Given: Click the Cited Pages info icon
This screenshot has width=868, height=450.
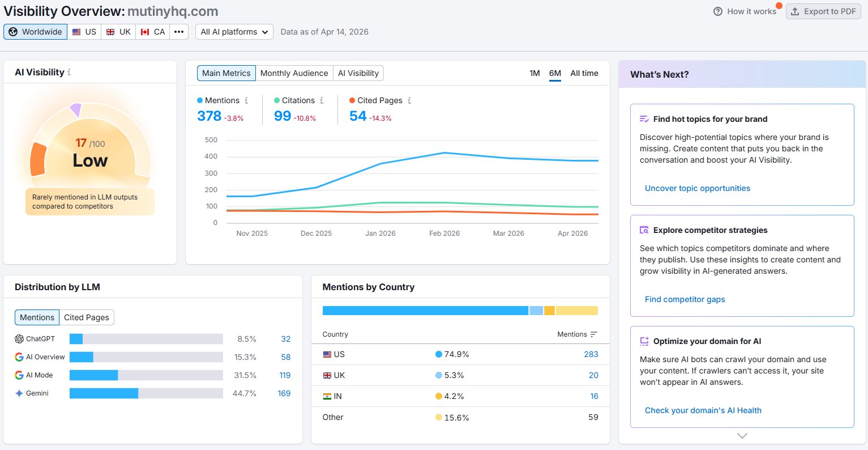Looking at the screenshot, I should 409,100.
